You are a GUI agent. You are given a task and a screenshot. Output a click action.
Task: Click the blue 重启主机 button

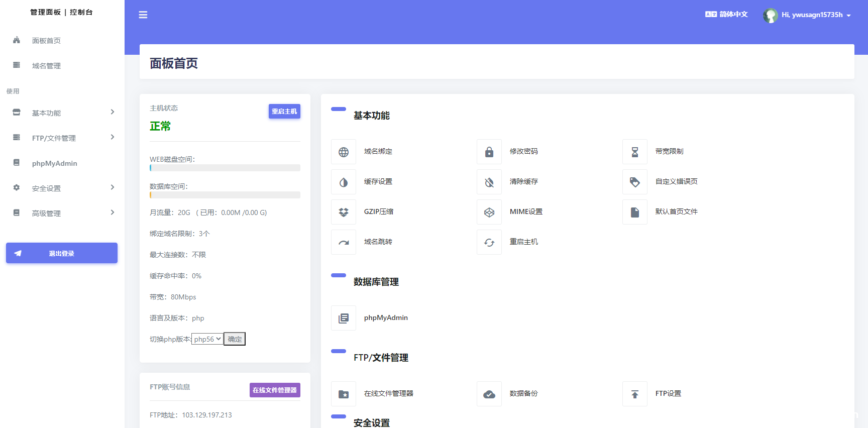(x=284, y=112)
